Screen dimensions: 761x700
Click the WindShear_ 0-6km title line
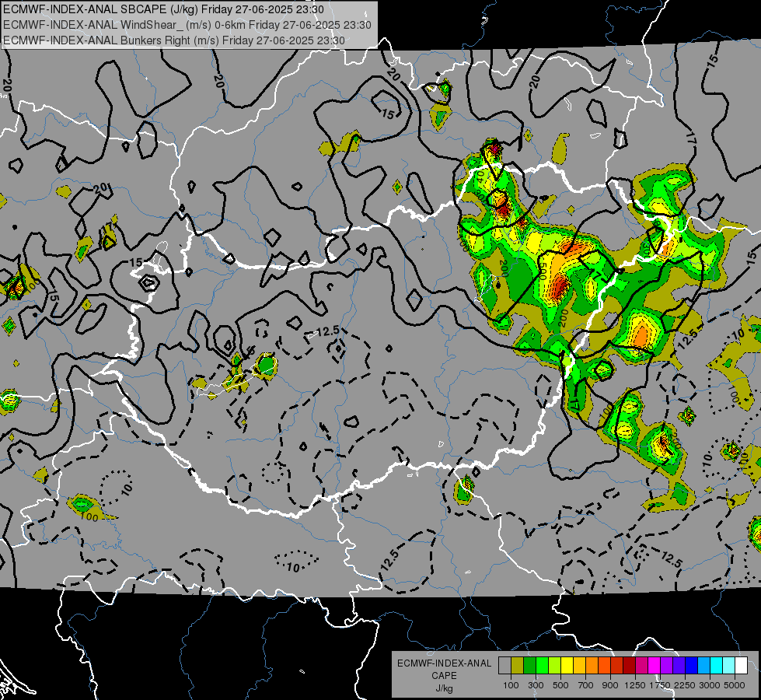coord(187,25)
